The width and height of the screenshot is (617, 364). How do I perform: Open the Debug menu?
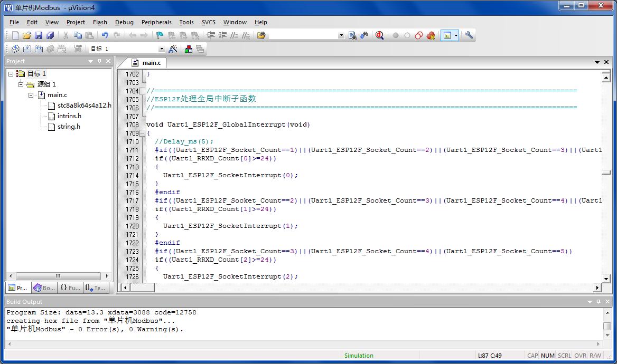pyautogui.click(x=124, y=22)
